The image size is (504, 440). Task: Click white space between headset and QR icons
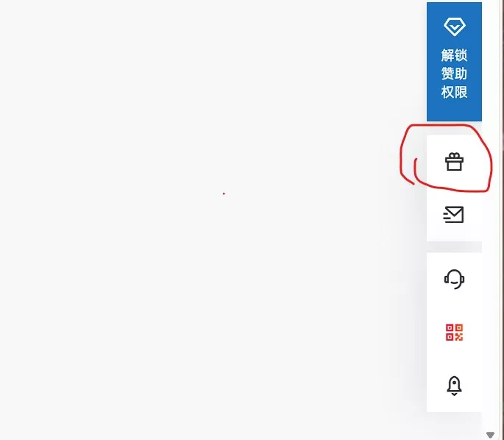coord(454,306)
